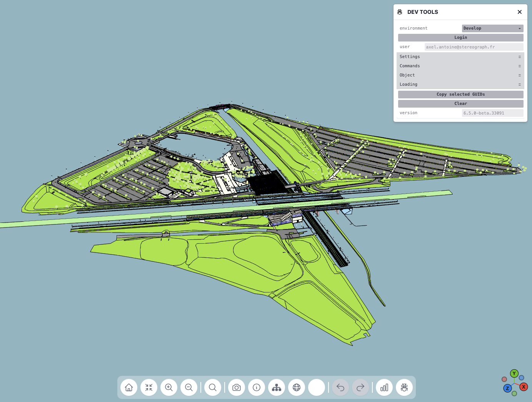Click the fit-to-view collapse arrows icon
The width and height of the screenshot is (532, 402).
coord(149,387)
